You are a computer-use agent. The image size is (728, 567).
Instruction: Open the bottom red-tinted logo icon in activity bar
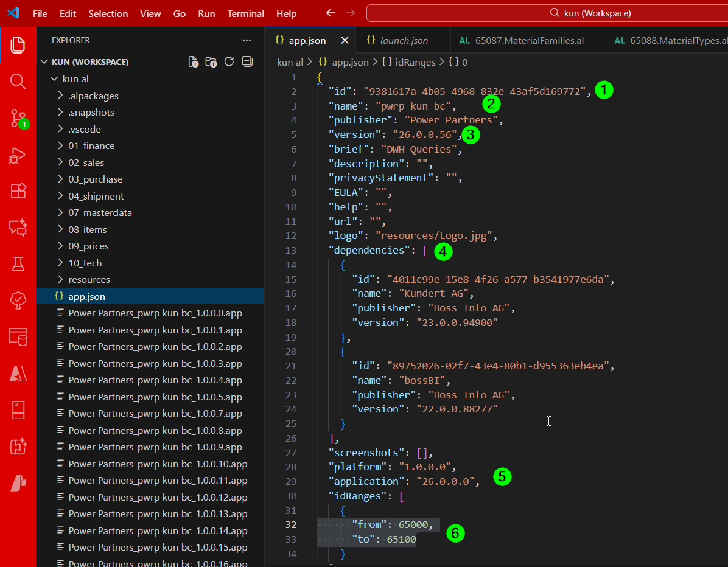[x=18, y=483]
